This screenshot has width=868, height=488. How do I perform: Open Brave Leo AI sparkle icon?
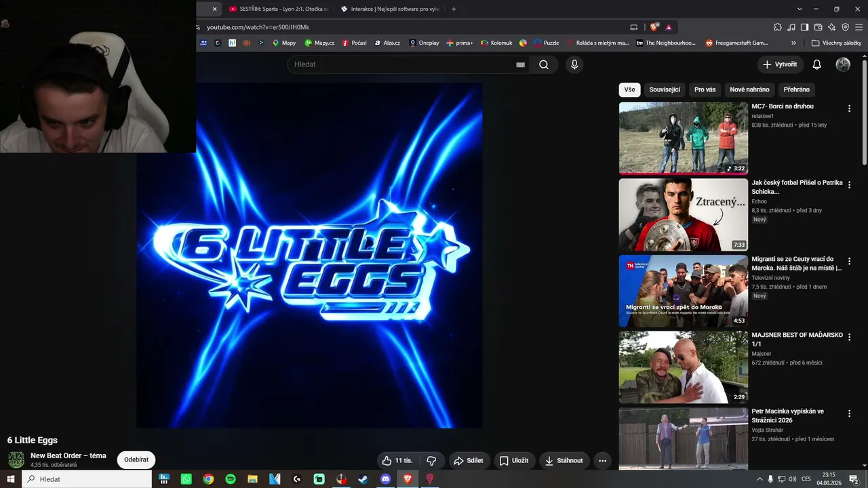click(x=831, y=27)
